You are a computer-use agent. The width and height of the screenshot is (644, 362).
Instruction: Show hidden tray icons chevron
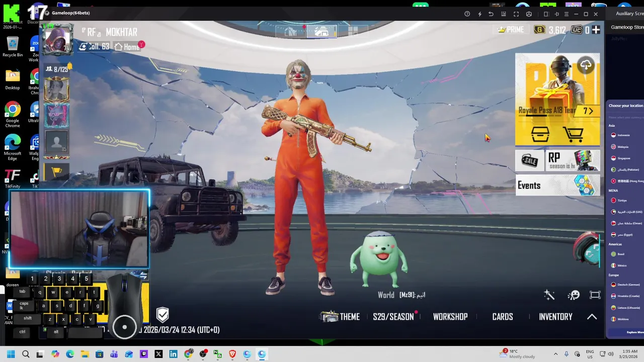(555, 354)
